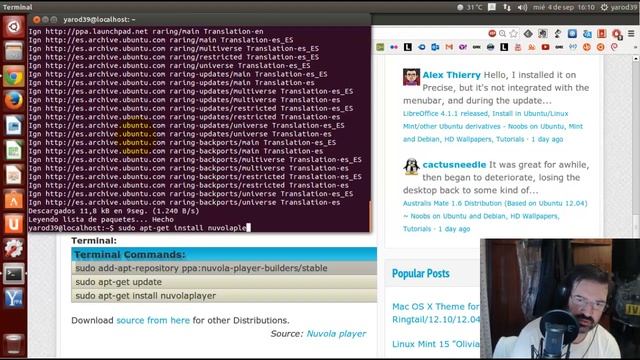Viewport: 640px width, 360px height.
Task: Open System Settings from the launcher
Action: tap(13, 249)
